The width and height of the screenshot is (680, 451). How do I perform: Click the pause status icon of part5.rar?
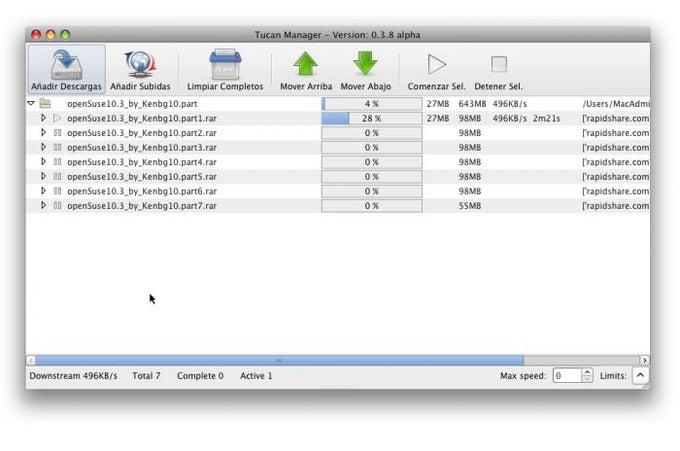point(57,176)
